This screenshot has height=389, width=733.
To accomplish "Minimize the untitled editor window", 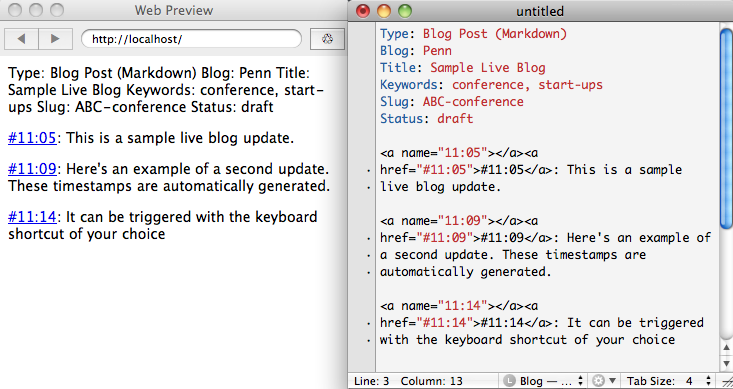I will pyautogui.click(x=384, y=11).
